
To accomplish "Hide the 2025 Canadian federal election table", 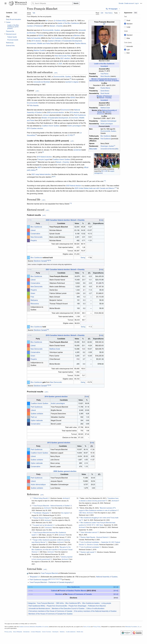I will [x=101, y=220].
